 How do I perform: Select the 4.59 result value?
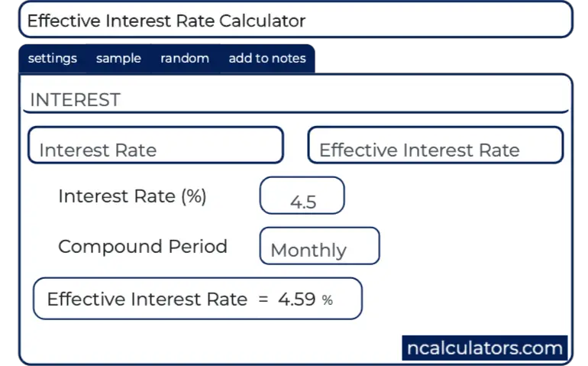(x=297, y=299)
